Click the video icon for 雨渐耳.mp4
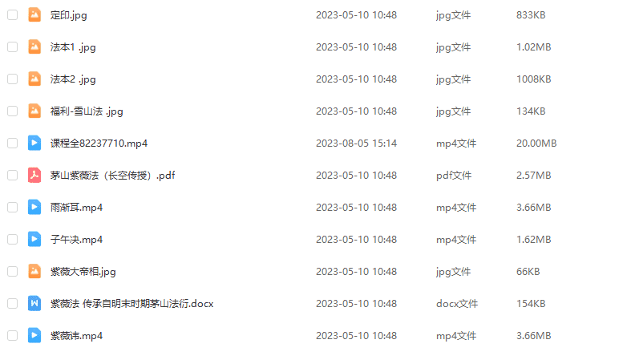Viewport: 631px width, 364px height. tap(34, 208)
